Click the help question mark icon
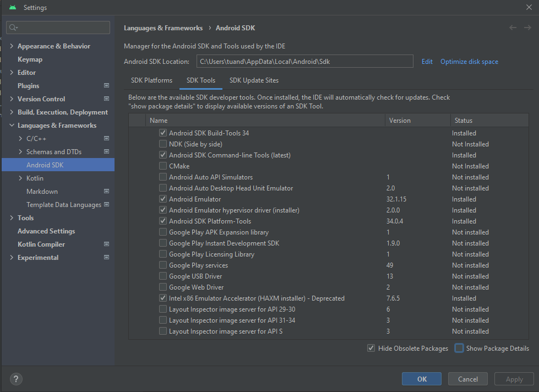This screenshot has width=539, height=392. (x=16, y=379)
